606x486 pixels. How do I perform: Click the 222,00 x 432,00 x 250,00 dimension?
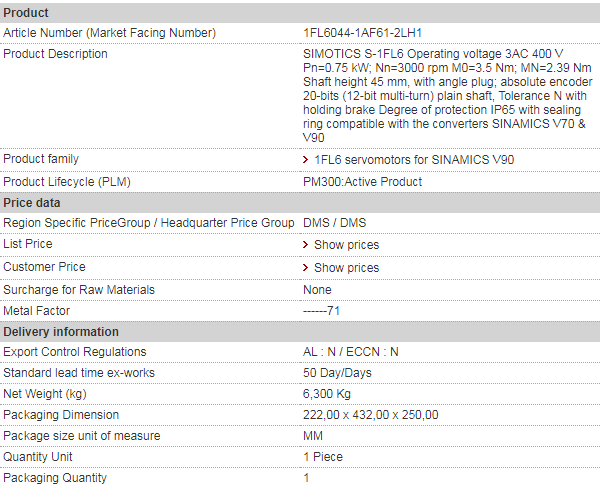pos(371,415)
